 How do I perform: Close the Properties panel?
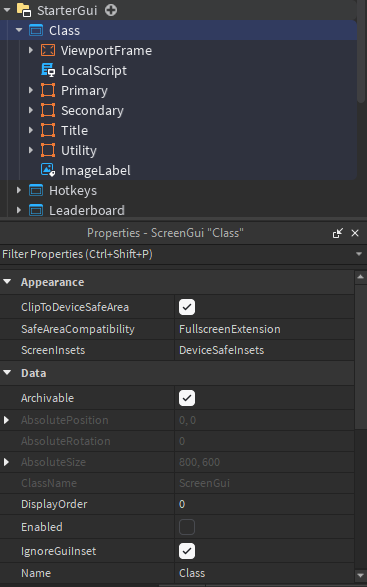point(355,233)
